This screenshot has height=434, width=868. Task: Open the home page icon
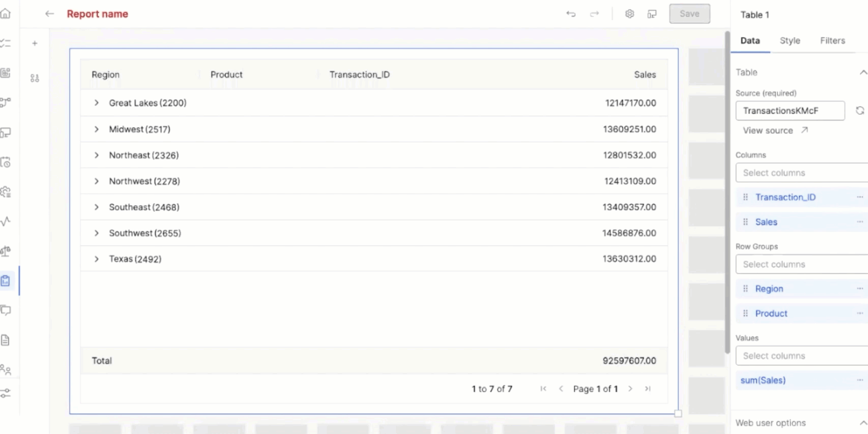coord(6,14)
